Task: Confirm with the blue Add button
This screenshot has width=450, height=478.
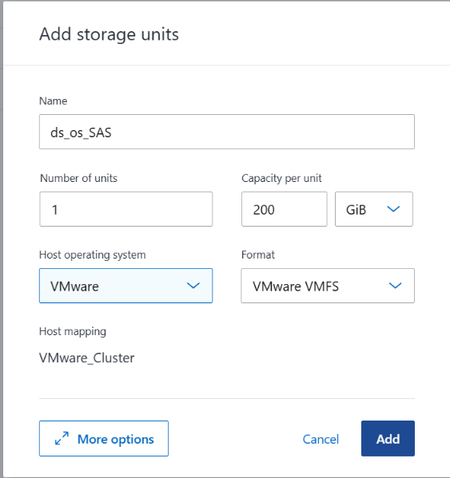Action: tap(388, 438)
